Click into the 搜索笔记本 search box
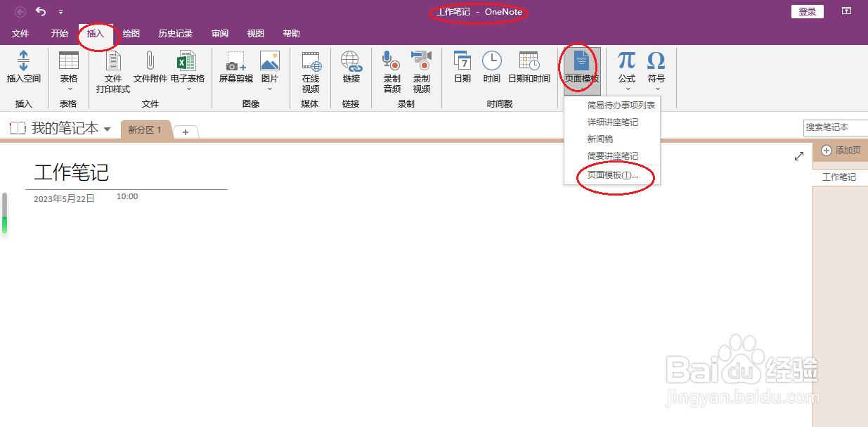This screenshot has width=868, height=427. click(836, 127)
